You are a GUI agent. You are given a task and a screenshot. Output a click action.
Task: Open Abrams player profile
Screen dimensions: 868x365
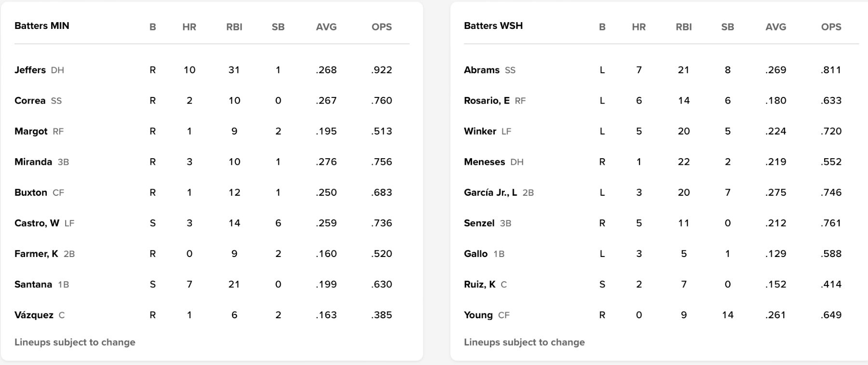click(481, 70)
